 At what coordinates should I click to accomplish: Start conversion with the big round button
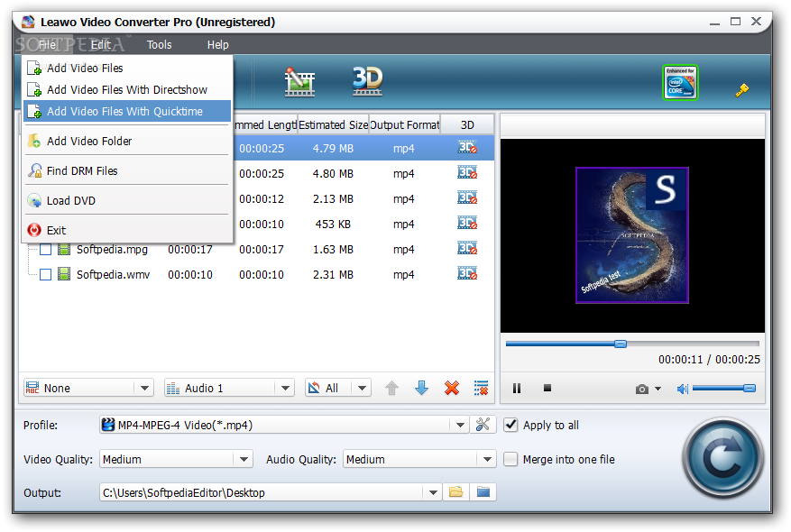722,458
